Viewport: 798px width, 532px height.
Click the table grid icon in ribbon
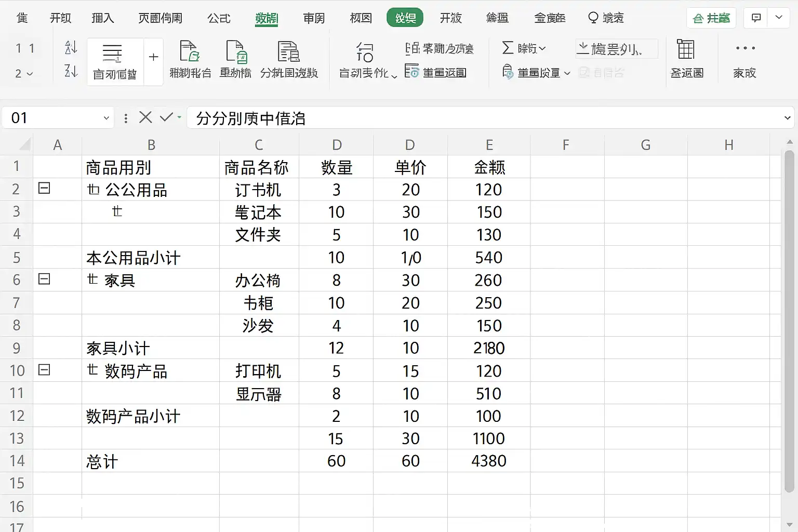pyautogui.click(x=686, y=49)
